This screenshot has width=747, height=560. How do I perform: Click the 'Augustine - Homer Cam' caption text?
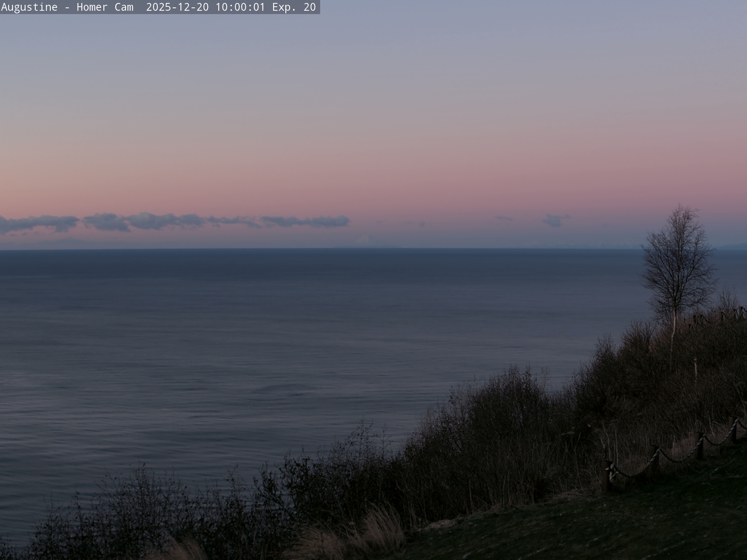pyautogui.click(x=67, y=7)
